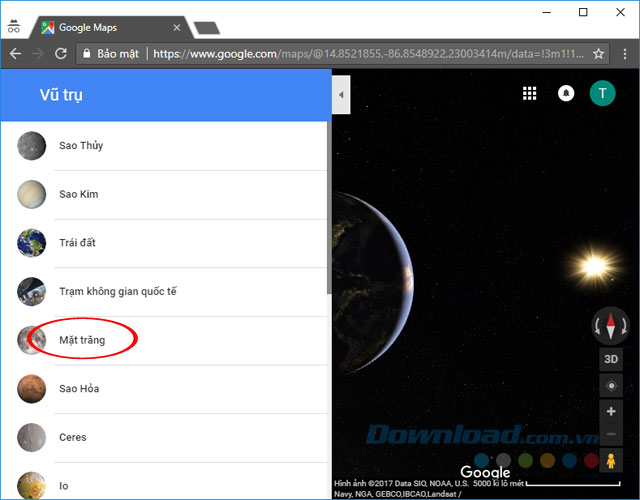The image size is (640, 500).
Task: Open the Google apps grid
Action: 529,93
